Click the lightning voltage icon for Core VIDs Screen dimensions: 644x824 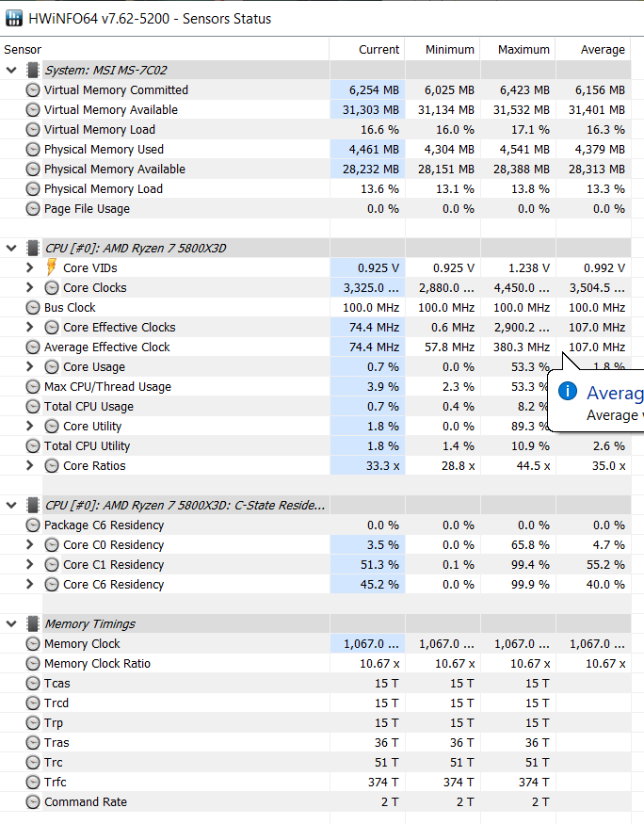coord(51,267)
